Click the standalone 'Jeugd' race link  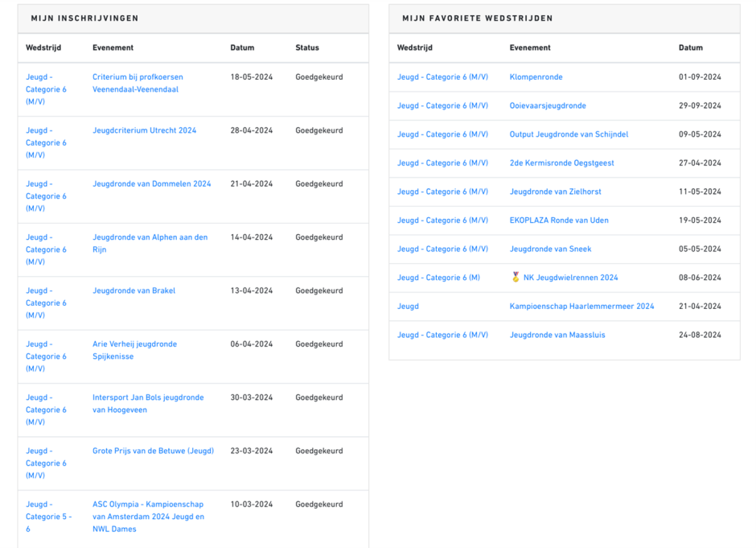(408, 307)
